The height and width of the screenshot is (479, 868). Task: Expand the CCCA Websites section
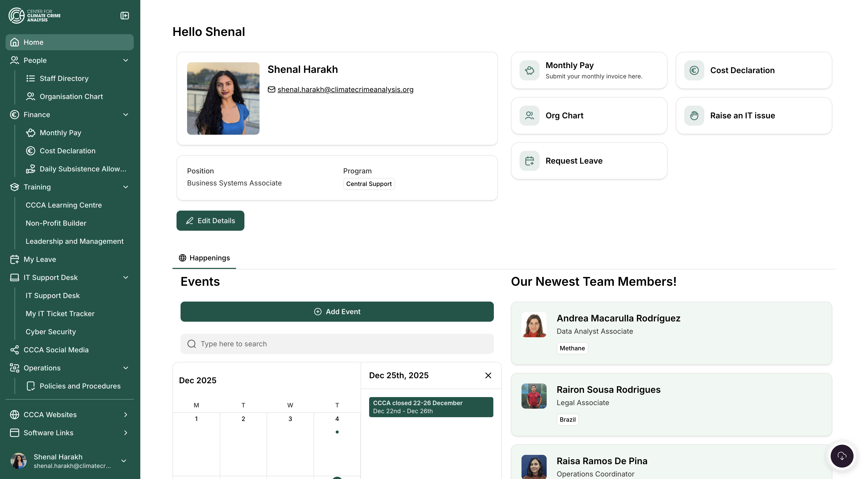click(x=126, y=414)
